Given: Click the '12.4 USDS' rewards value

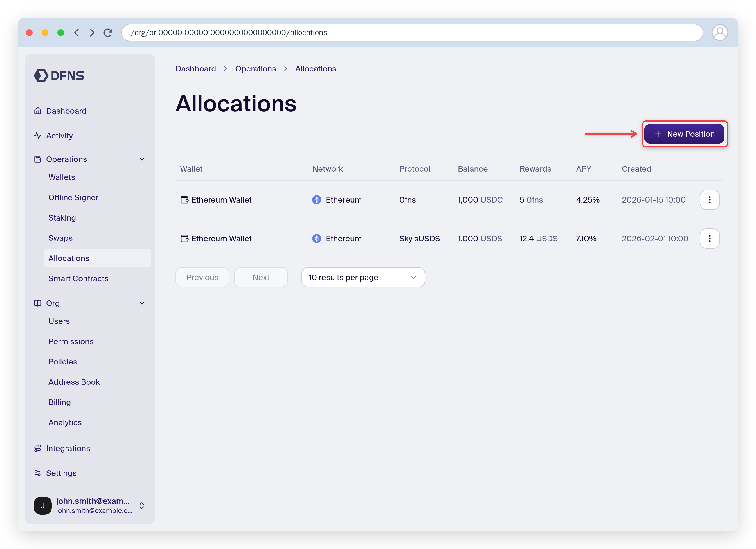Looking at the screenshot, I should pos(538,238).
